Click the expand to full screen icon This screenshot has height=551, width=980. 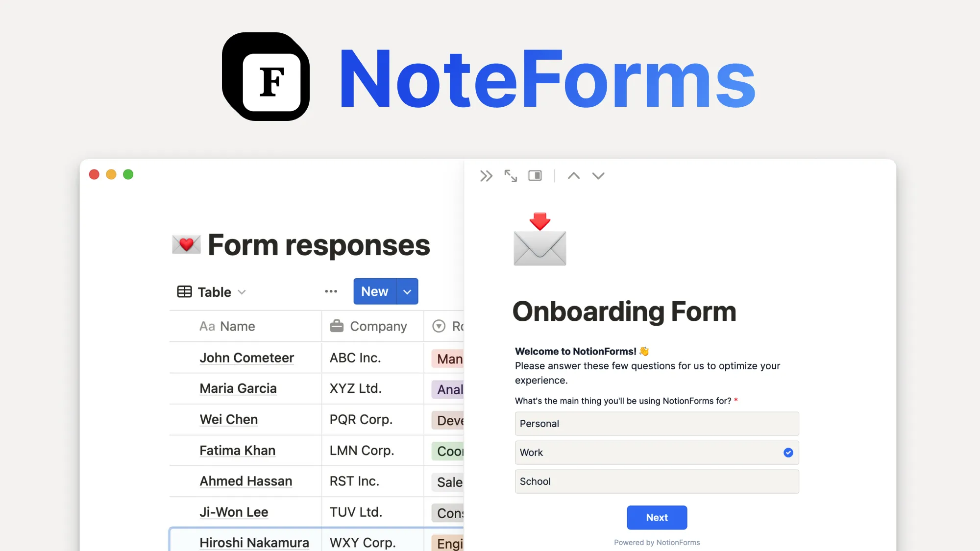510,176
